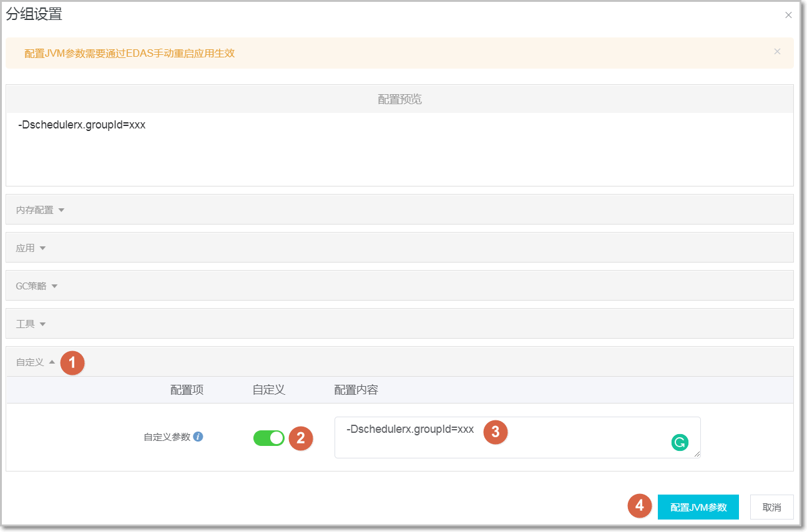Click the 自定义参数 label
Screen dimensions: 807x532
pos(167,437)
